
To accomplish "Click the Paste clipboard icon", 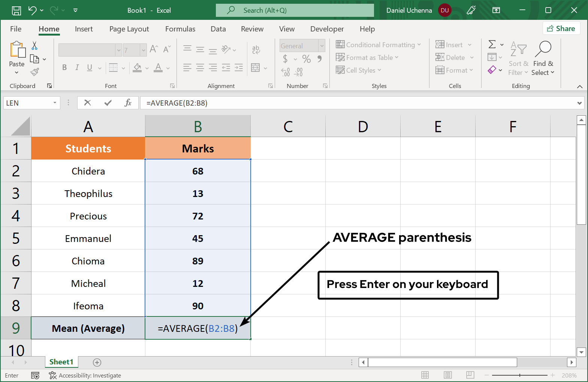I will 17,50.
